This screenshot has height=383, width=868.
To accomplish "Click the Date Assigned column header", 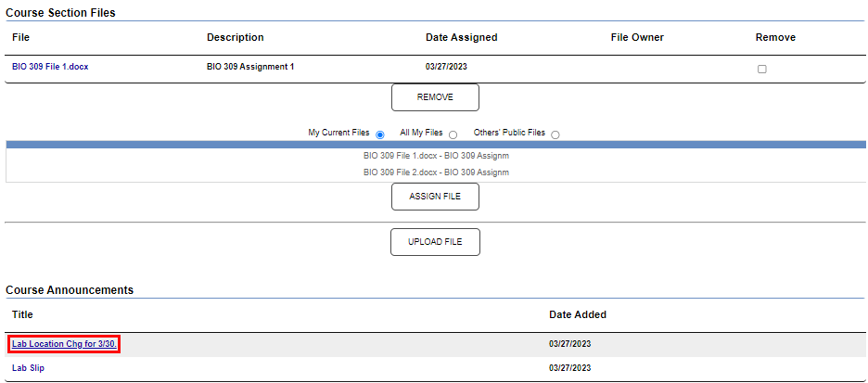I will tap(461, 38).
